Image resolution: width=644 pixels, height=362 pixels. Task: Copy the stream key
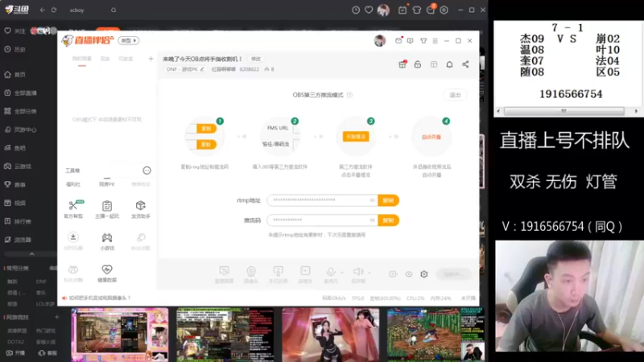click(388, 220)
